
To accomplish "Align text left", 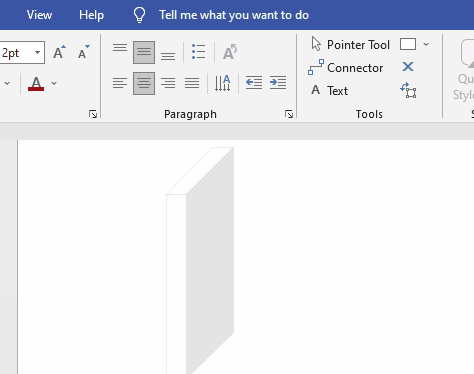I will pyautogui.click(x=120, y=83).
